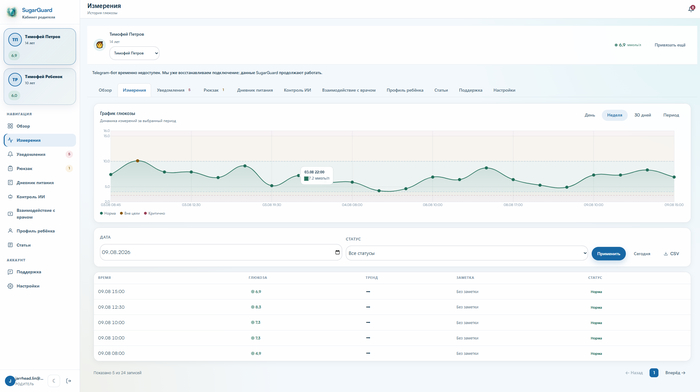Choose the Период chart range option
Screen dimensions: 700x392
(671, 115)
